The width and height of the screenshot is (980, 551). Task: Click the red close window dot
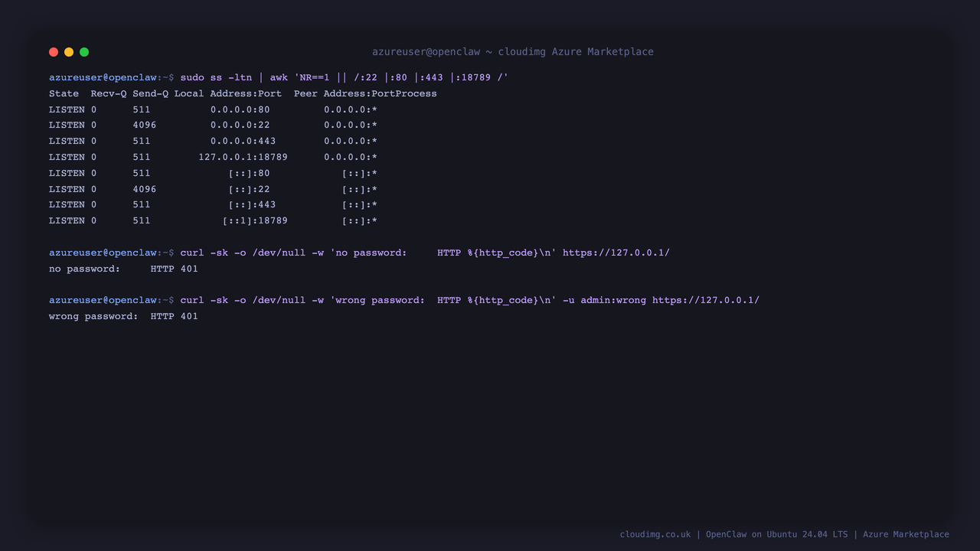coord(54,52)
